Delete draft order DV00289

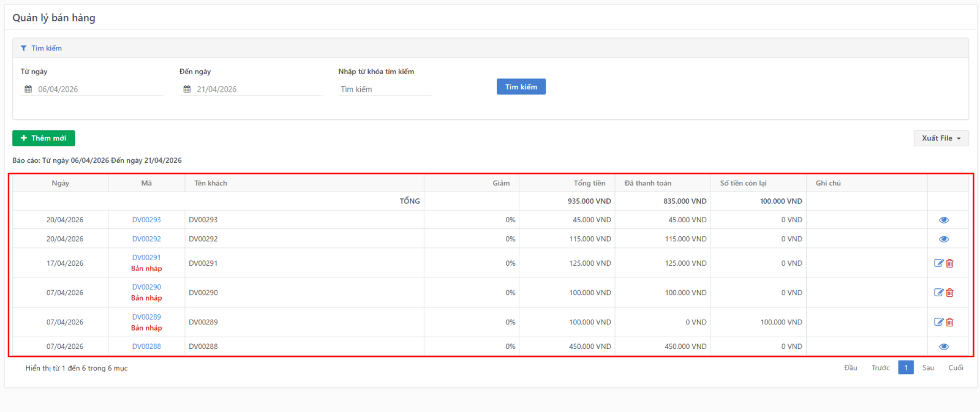click(950, 322)
